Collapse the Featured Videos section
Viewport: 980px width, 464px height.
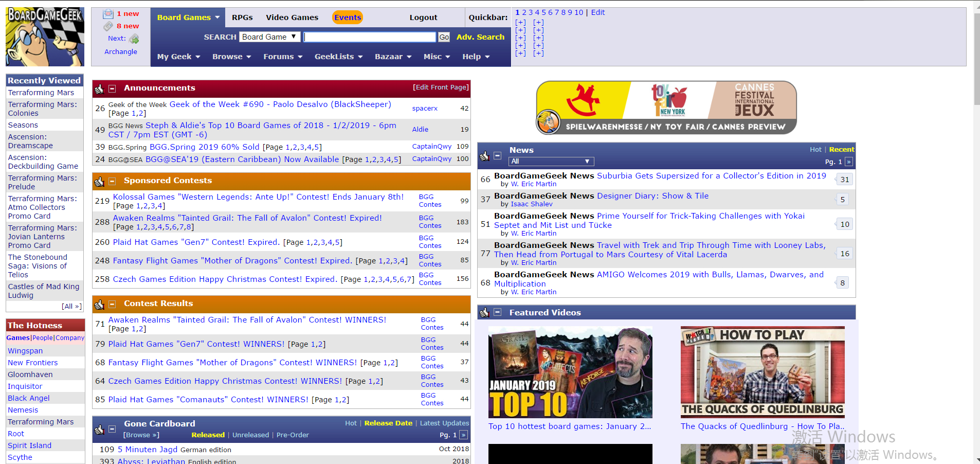pyautogui.click(x=497, y=312)
